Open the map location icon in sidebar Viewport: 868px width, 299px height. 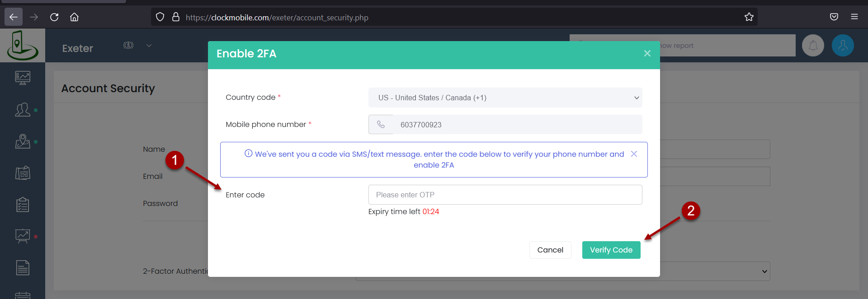(x=23, y=141)
